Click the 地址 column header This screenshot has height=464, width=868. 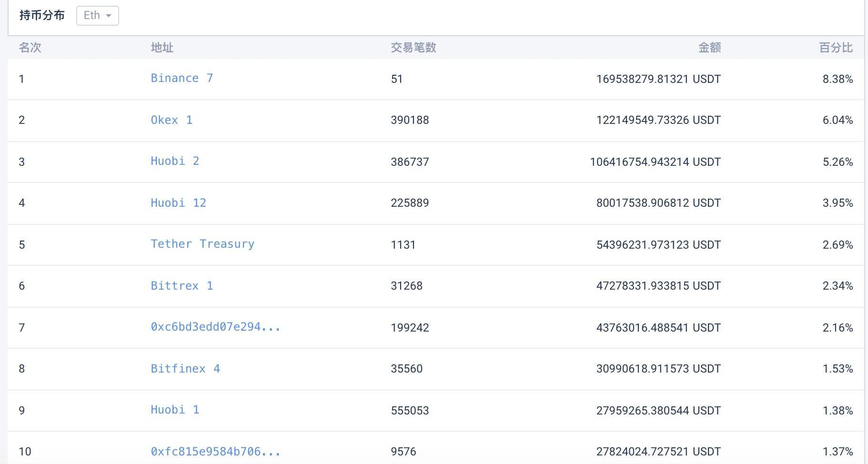click(162, 48)
